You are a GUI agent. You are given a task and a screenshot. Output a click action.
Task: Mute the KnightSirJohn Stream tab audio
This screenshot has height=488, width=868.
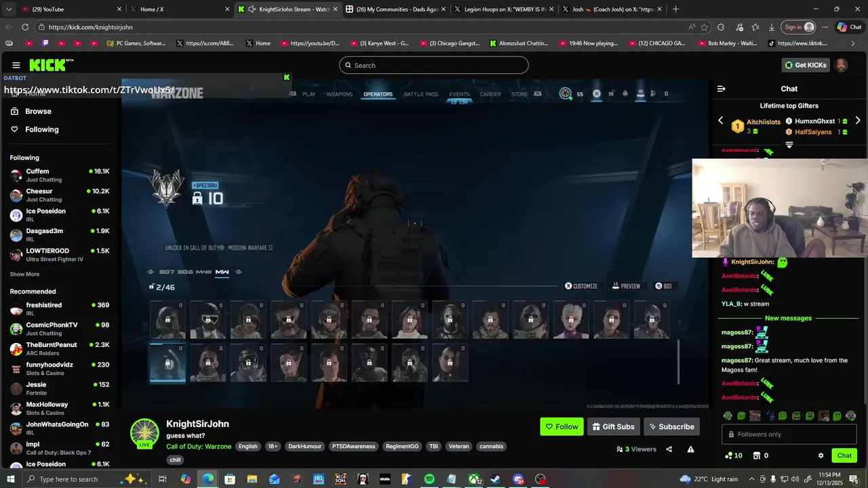252,9
